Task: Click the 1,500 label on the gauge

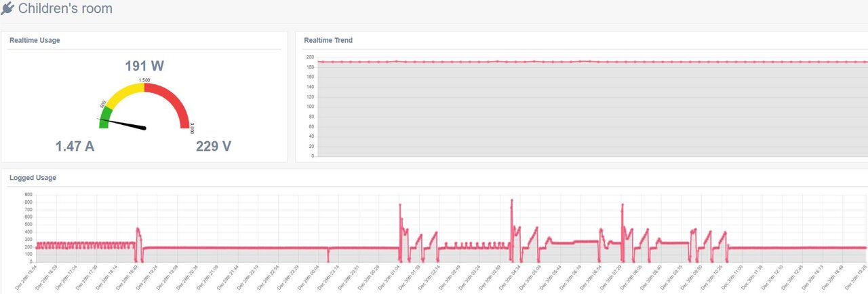Action: 144,80
